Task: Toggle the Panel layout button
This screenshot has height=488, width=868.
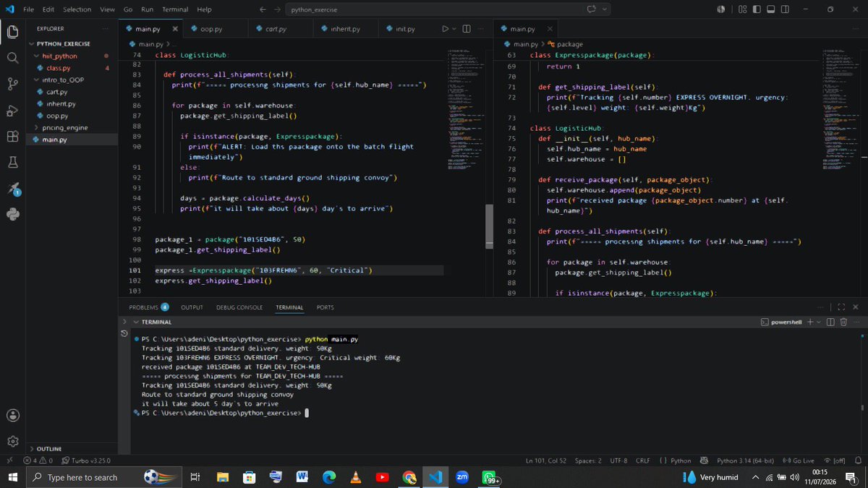Action: [771, 9]
